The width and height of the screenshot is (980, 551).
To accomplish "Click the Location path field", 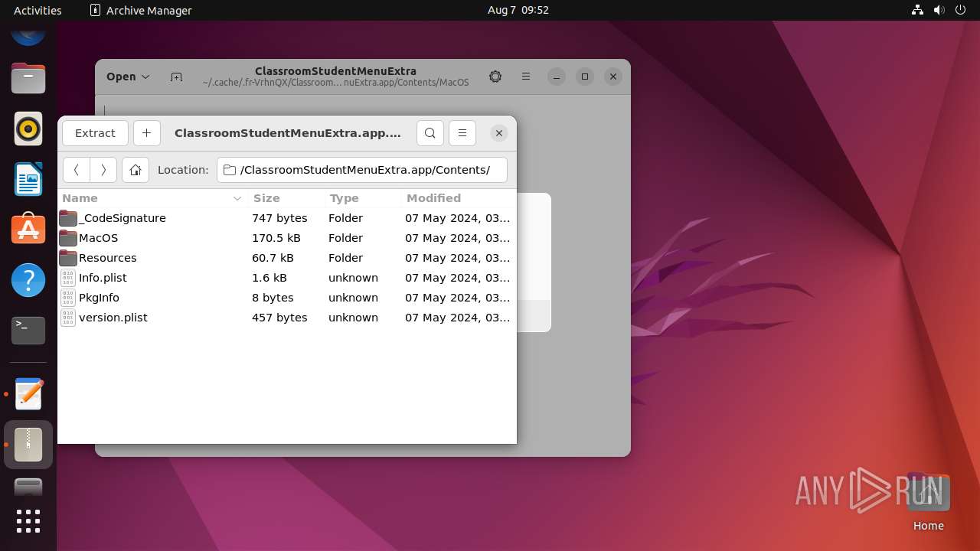I will (362, 170).
